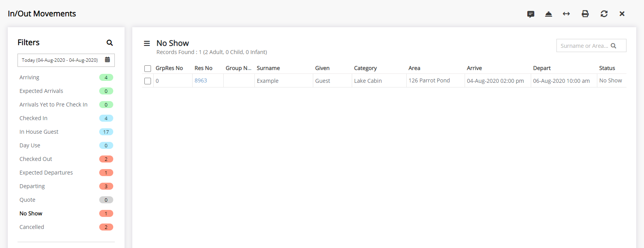Screen dimensions: 644x248
Task: Sort by the Depart column
Action: click(x=542, y=68)
